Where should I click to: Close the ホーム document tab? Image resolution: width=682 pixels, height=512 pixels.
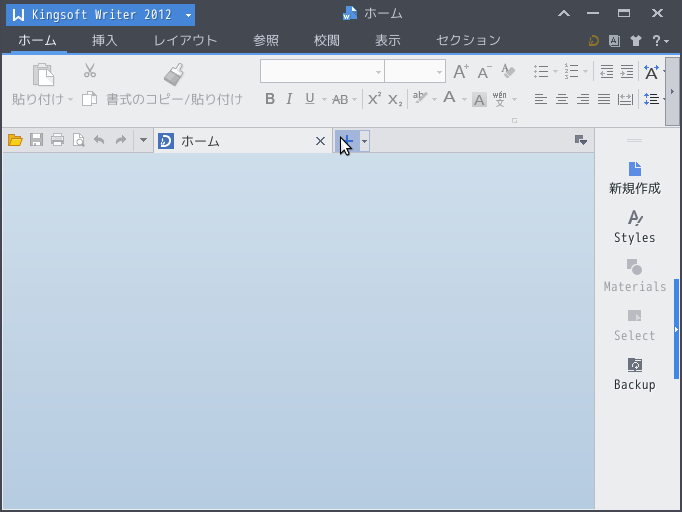(320, 141)
